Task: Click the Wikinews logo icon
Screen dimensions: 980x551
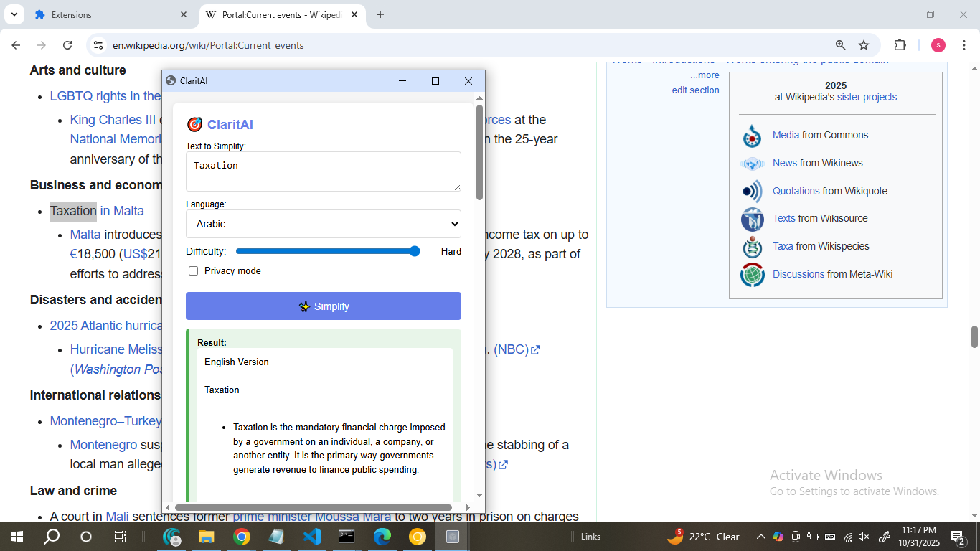Action: [752, 164]
